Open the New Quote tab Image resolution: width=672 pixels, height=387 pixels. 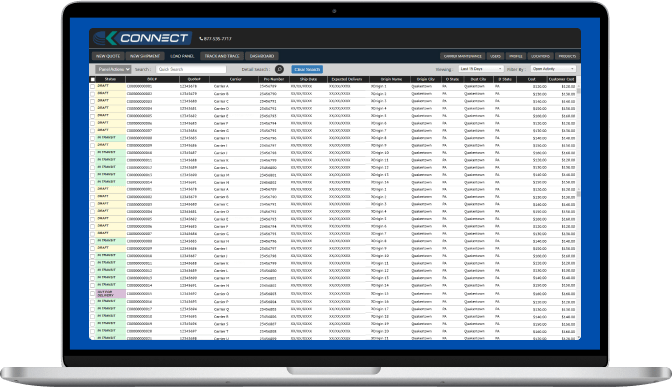[108, 56]
